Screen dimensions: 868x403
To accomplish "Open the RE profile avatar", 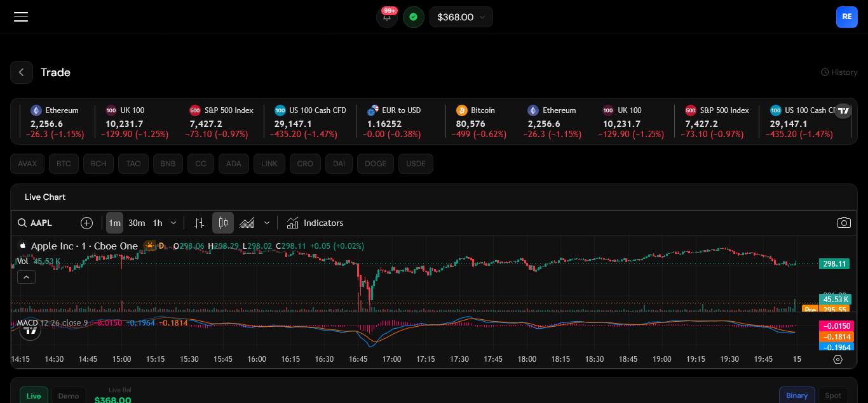I will pyautogui.click(x=846, y=17).
